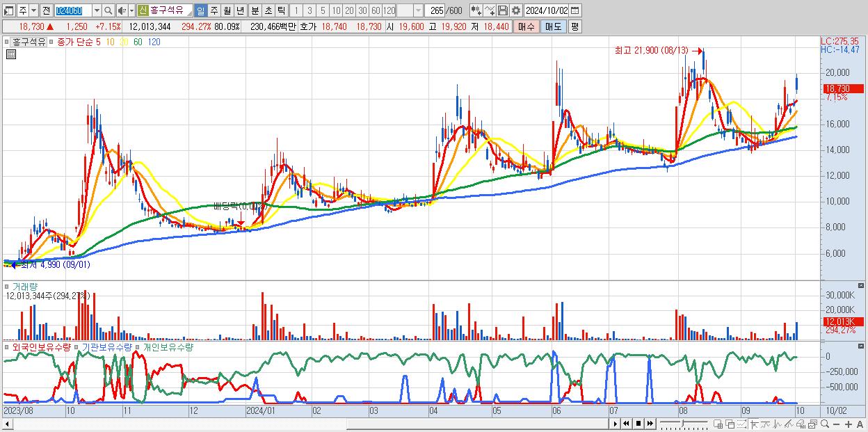The height and width of the screenshot is (432, 868).
Task: Click the add line indicator icon
Action: (490, 10)
